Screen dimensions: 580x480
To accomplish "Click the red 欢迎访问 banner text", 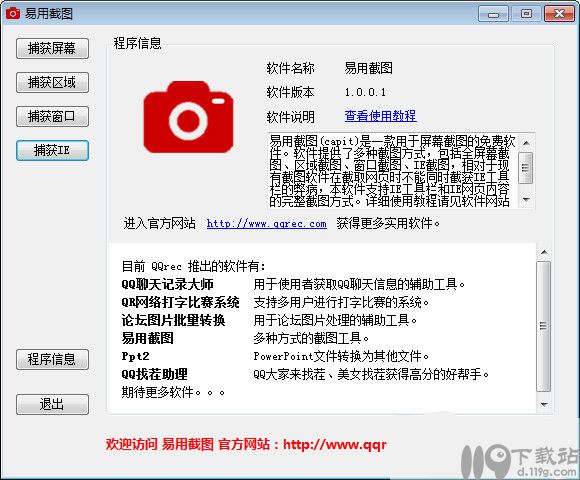I will tap(246, 444).
